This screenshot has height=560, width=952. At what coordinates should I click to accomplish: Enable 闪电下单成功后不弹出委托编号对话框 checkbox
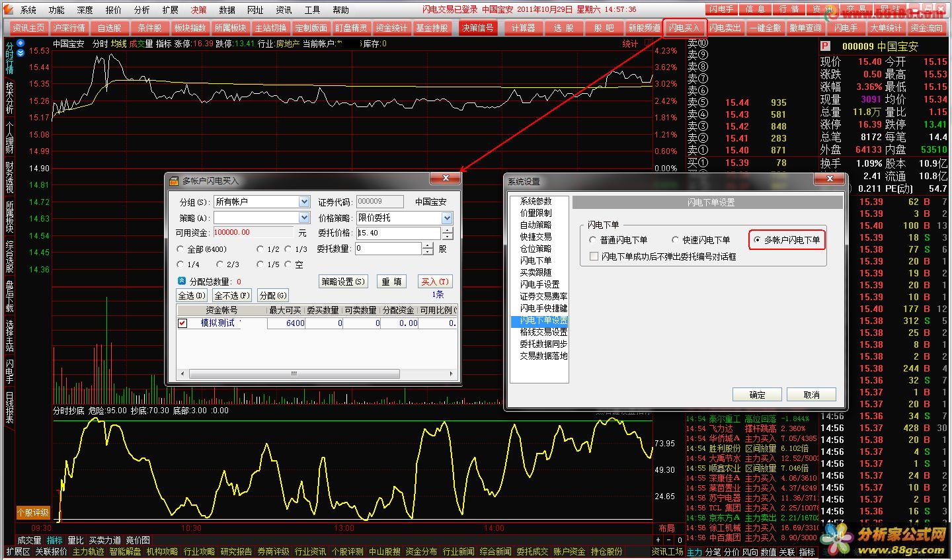point(594,257)
